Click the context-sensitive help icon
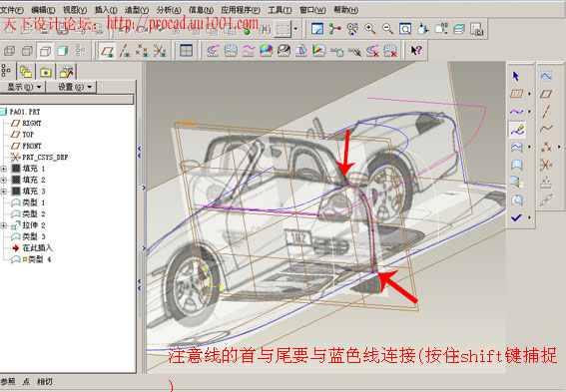 416,51
